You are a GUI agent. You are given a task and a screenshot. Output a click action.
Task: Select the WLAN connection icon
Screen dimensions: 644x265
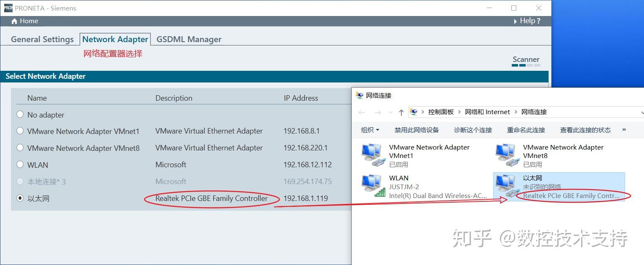coord(372,186)
